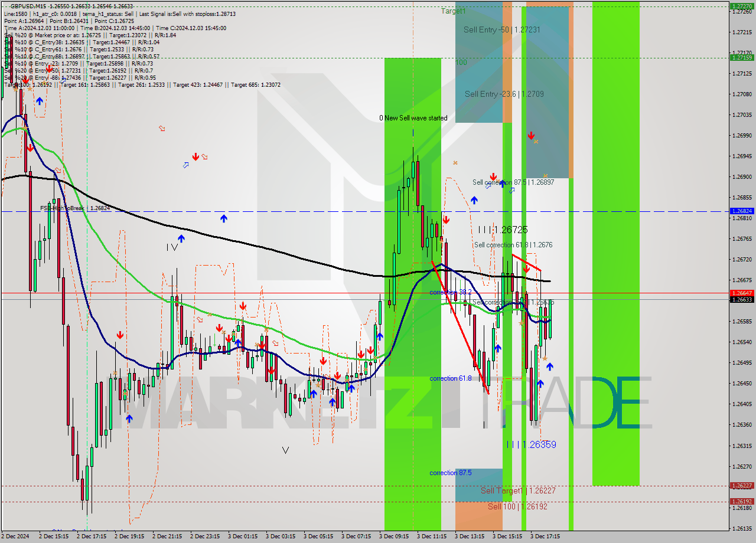Click the 1.26765 price axis value
The width and height of the screenshot is (756, 543).
[742, 238]
